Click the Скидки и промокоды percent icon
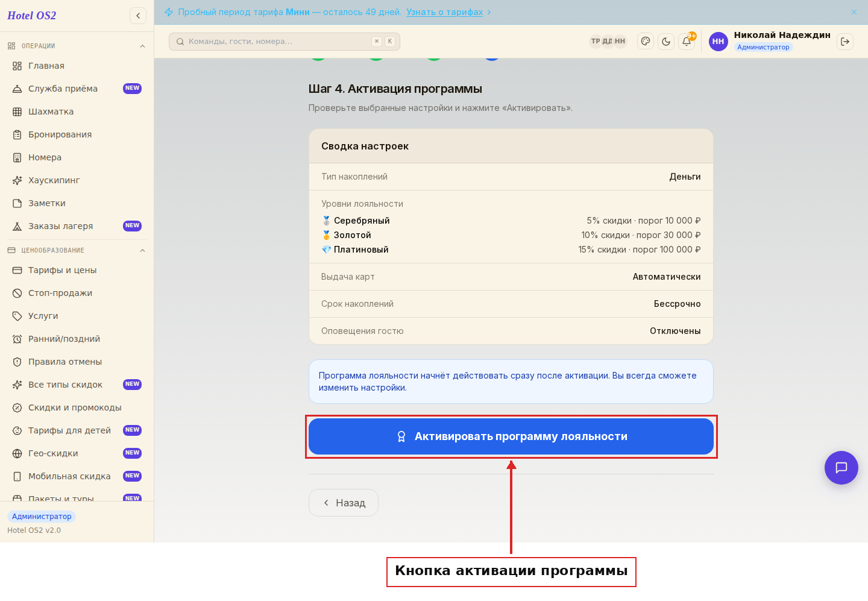 (17, 407)
